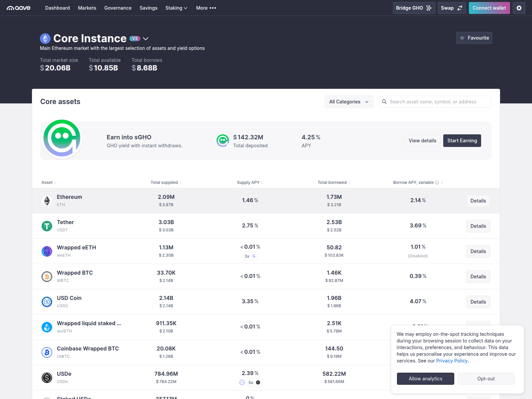Click Allow analytics button
The image size is (532, 399).
[426, 379]
